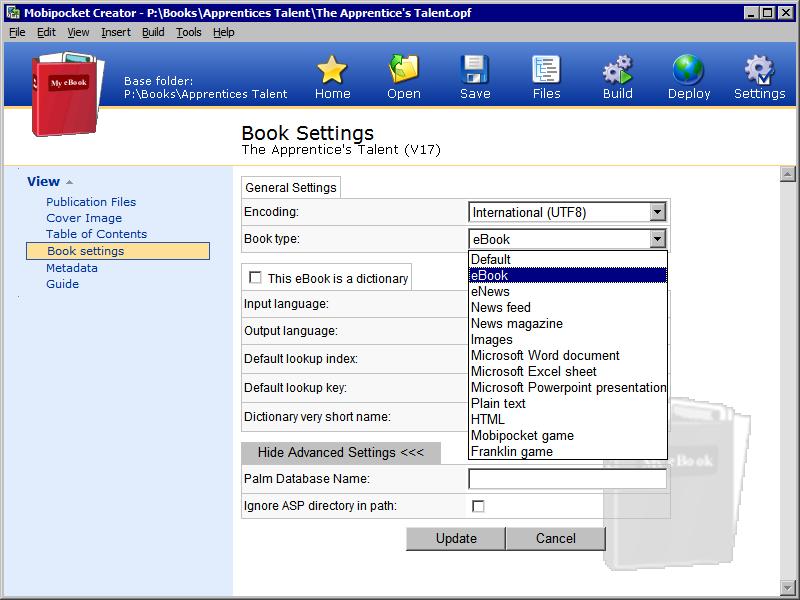Click 'Hide Advanced Settings <<<' button
This screenshot has height=600, width=800.
pyautogui.click(x=340, y=453)
